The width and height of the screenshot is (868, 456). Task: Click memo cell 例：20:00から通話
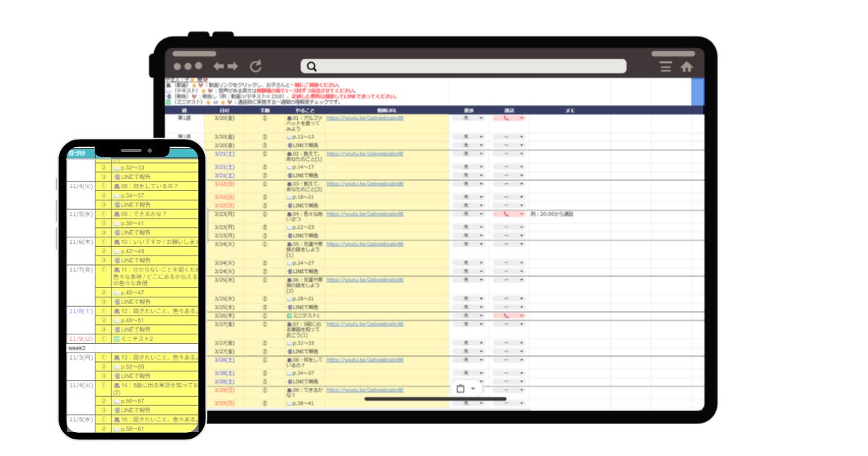coord(552,214)
